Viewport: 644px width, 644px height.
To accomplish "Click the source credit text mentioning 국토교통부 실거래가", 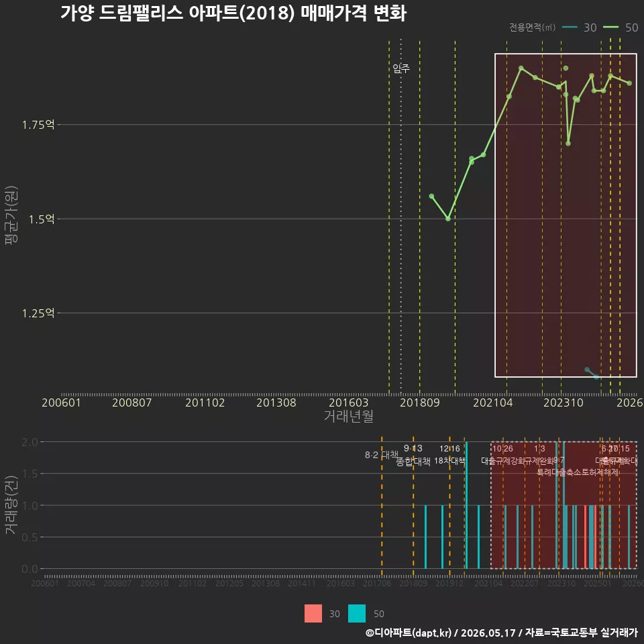I will [x=502, y=633].
